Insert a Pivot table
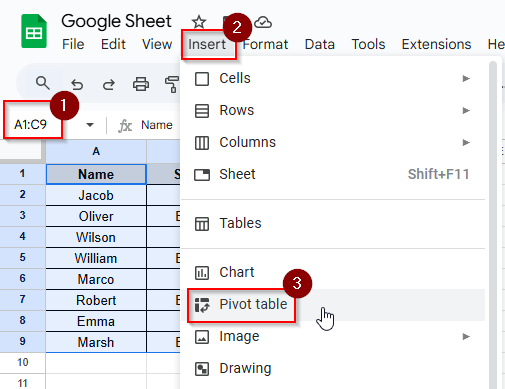Screen dimensions: 505x389 333,305
